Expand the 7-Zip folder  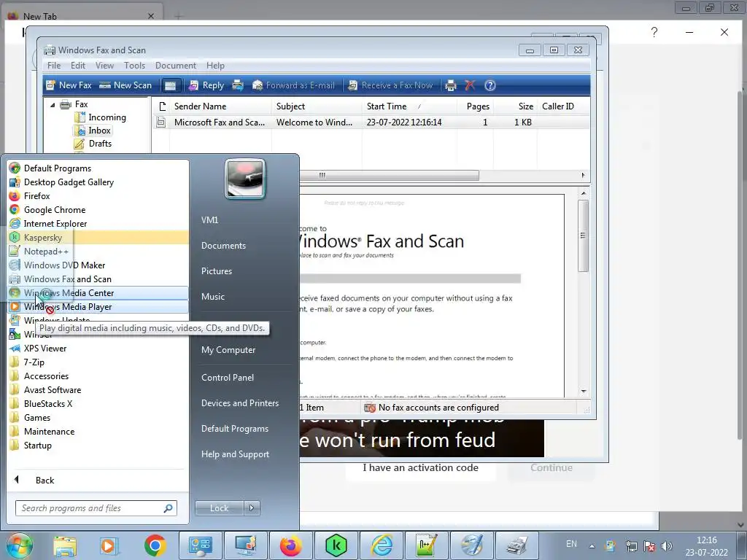(98, 362)
